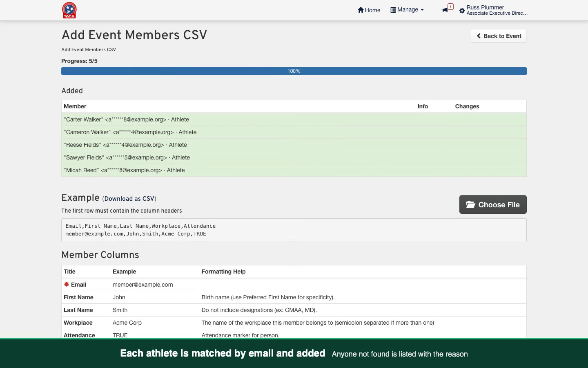Viewport: 588px width, 368px height.
Task: Open Russ Plummer user profile menu
Action: click(x=497, y=10)
